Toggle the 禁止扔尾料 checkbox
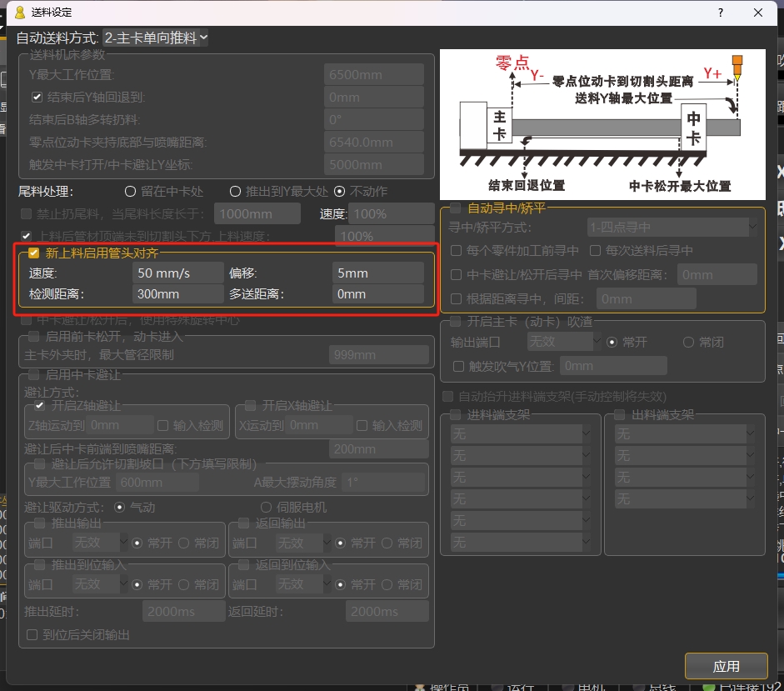 (x=27, y=214)
